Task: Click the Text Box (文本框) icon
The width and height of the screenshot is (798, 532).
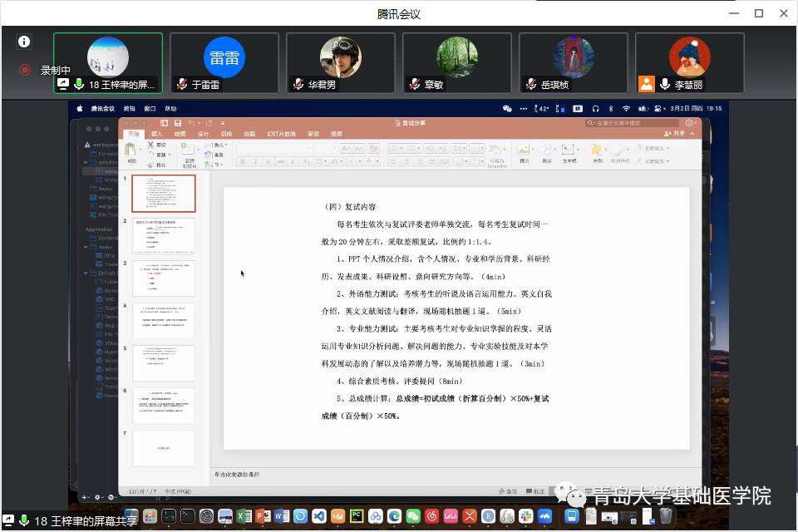Action: tap(568, 149)
